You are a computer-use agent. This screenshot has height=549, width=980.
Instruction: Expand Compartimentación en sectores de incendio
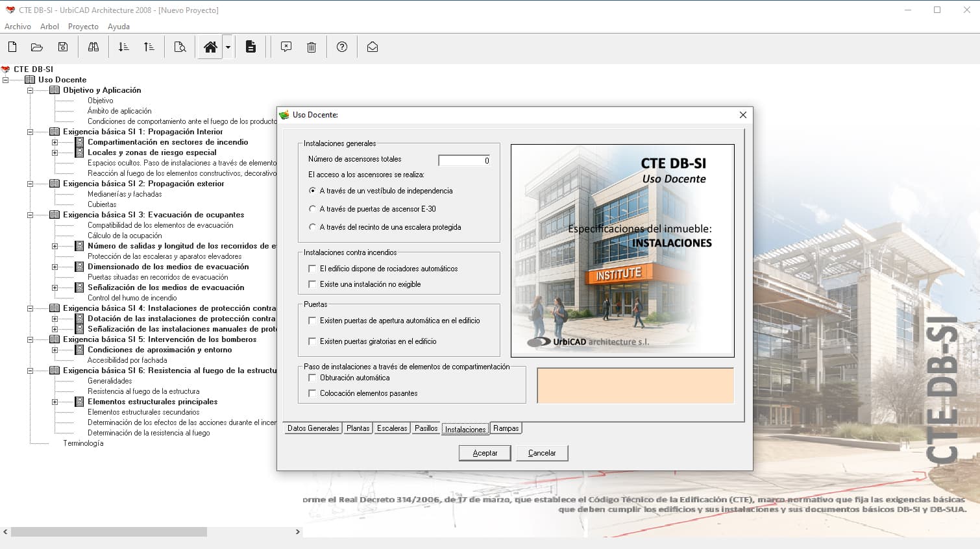pyautogui.click(x=55, y=142)
